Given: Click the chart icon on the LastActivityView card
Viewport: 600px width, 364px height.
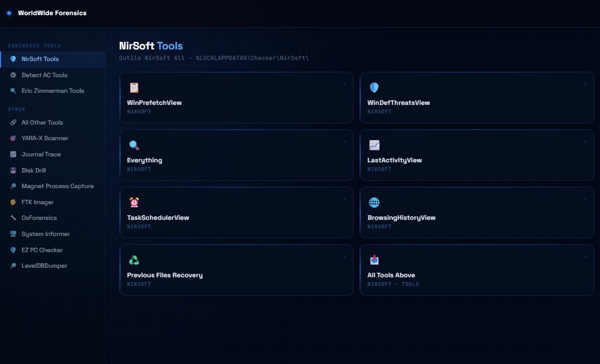Looking at the screenshot, I should tap(374, 145).
